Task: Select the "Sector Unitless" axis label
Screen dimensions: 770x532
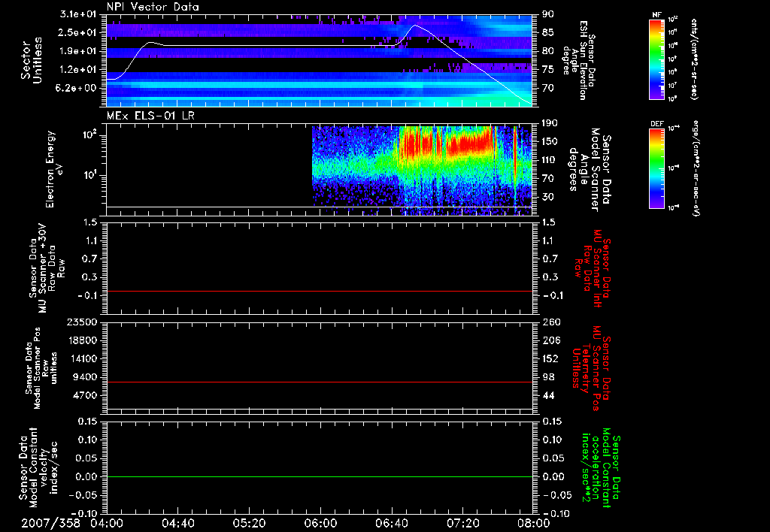Action: pos(32,60)
